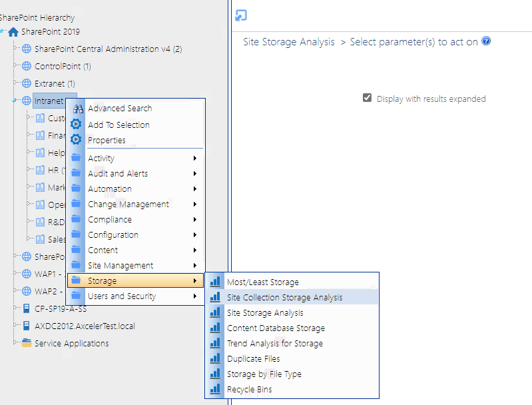This screenshot has height=405, width=532.
Task: Expand the WAP2 tree node
Action: (15, 290)
